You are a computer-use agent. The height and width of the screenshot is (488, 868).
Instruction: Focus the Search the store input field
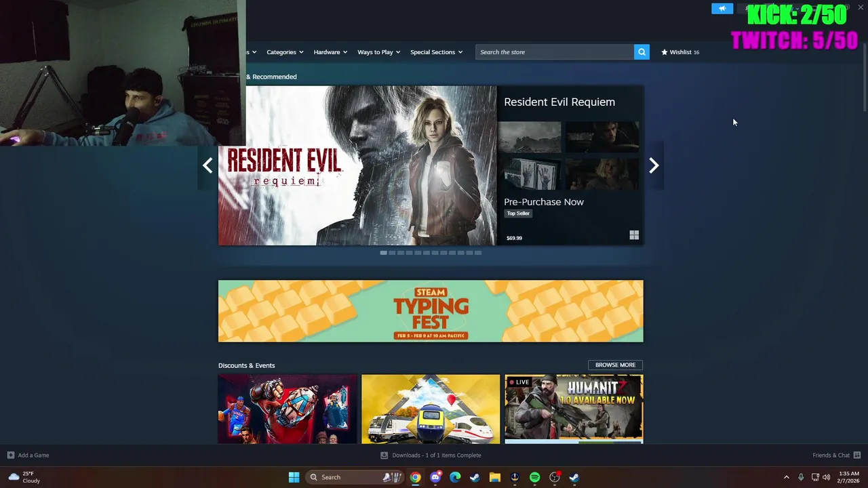pyautogui.click(x=555, y=52)
